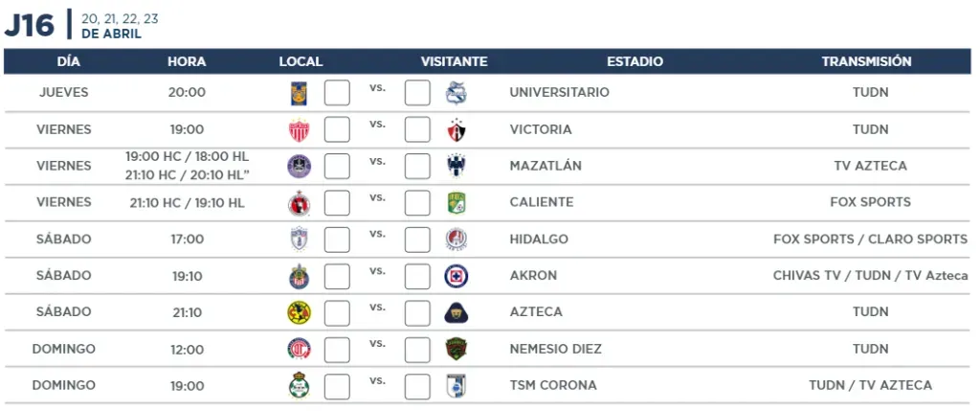Click the ESTADIO column header
980x411 pixels.
click(x=635, y=62)
